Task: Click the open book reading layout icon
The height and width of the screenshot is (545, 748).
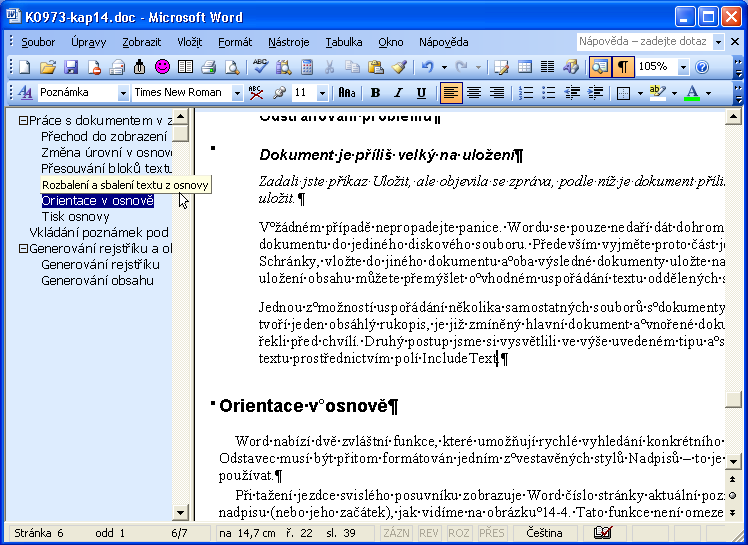Action: 186,67
